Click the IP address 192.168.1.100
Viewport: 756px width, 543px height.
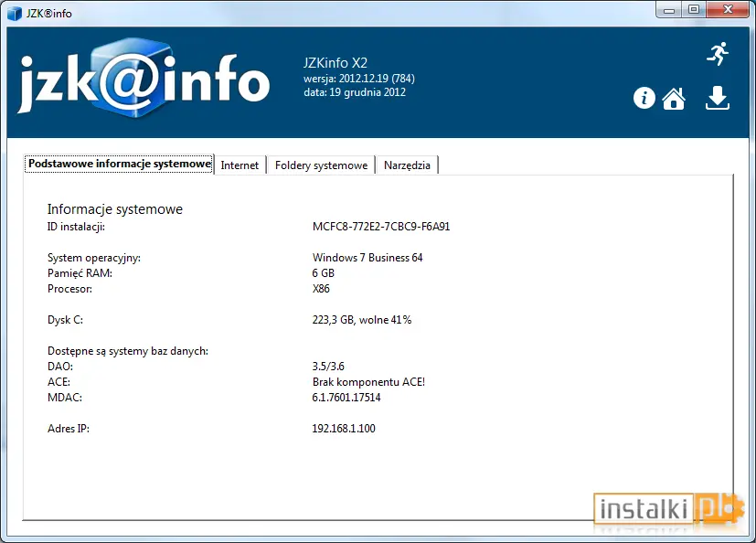point(344,428)
